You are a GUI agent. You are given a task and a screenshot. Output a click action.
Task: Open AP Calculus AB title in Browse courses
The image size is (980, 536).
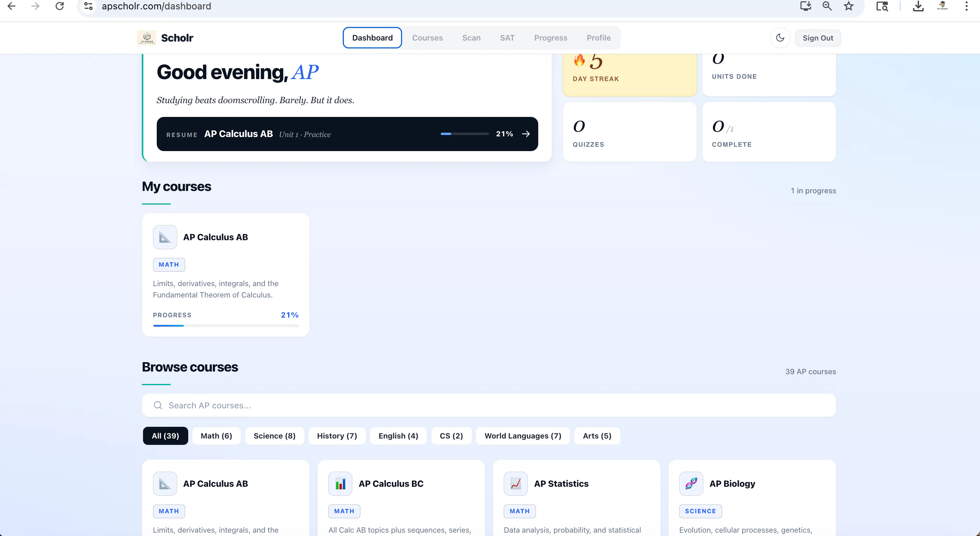(216, 483)
